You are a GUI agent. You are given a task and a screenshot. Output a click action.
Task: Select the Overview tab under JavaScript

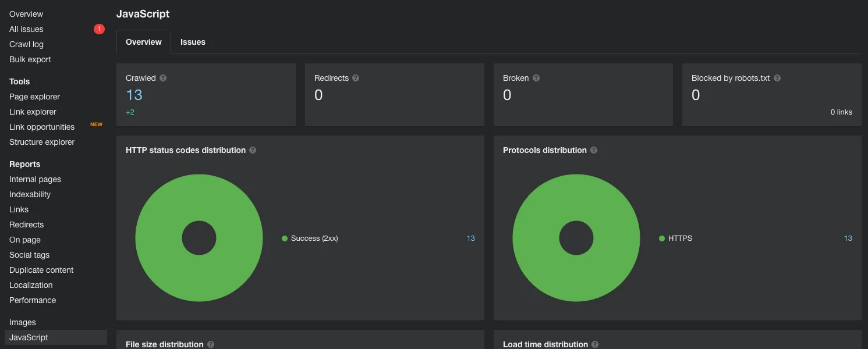point(144,42)
